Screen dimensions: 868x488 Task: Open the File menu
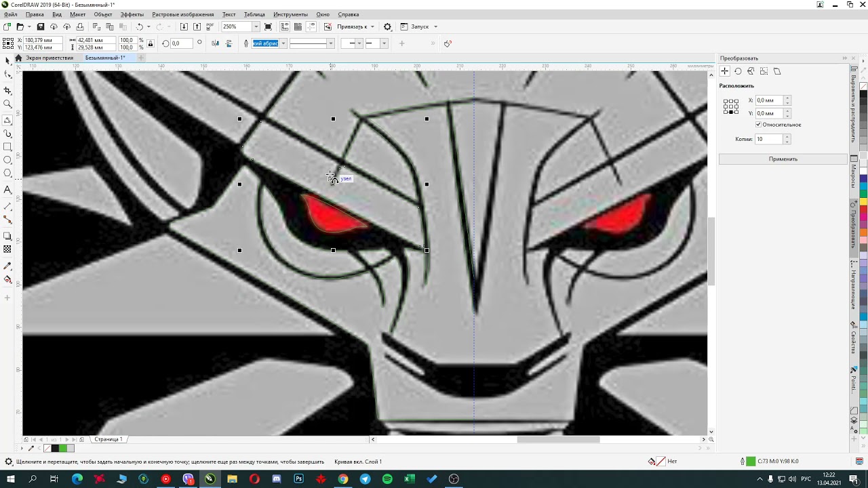click(x=10, y=14)
